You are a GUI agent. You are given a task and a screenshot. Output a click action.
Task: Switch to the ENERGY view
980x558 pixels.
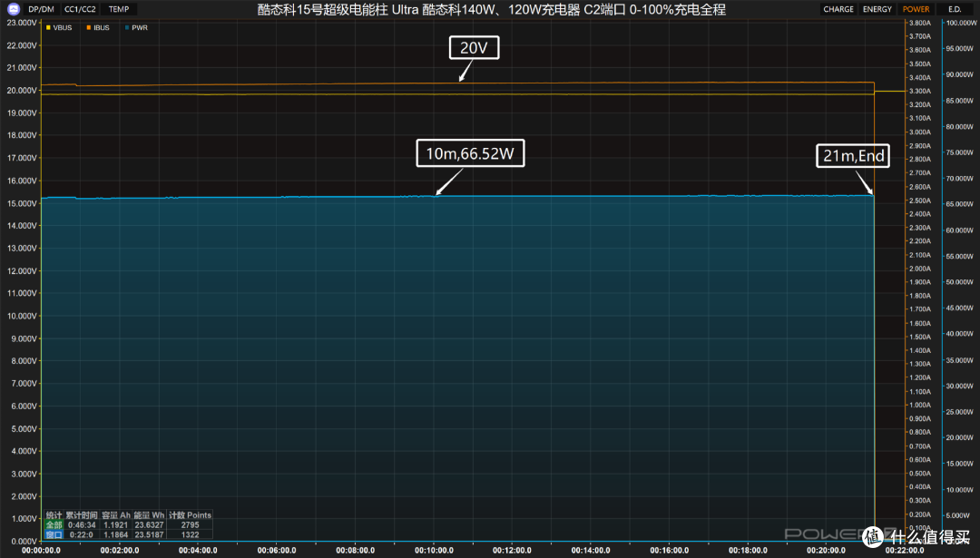877,9
